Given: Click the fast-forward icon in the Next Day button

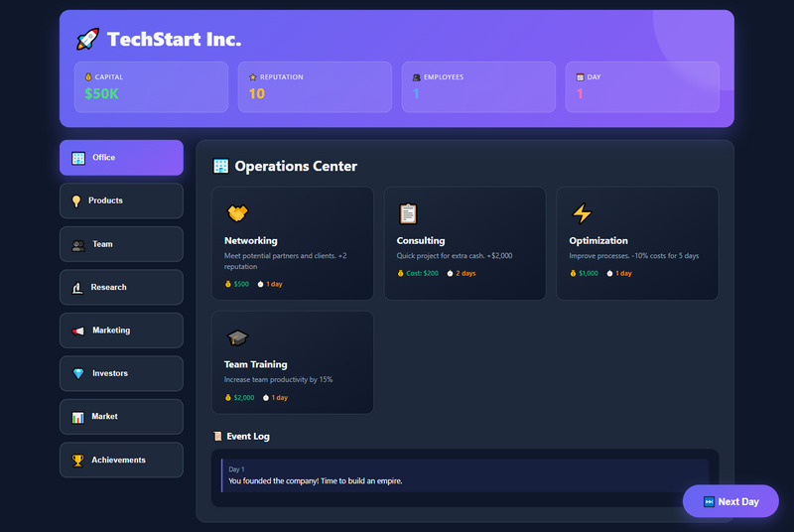Looking at the screenshot, I should 709,501.
